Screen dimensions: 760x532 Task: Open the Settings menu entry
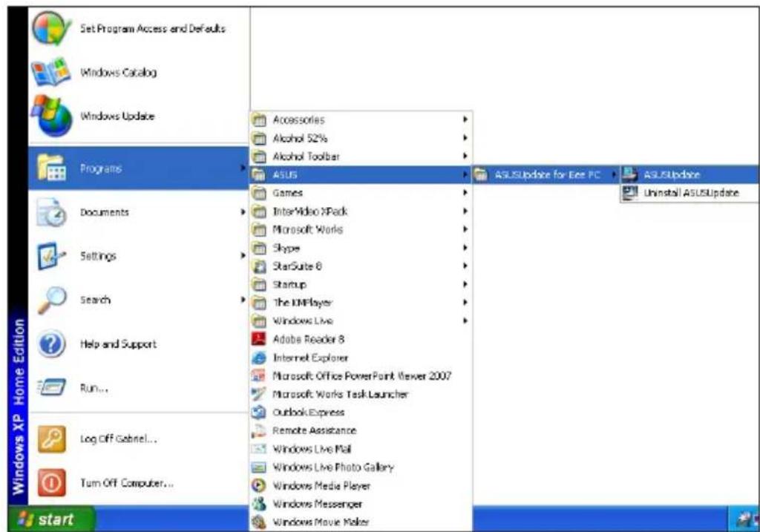(x=139, y=256)
